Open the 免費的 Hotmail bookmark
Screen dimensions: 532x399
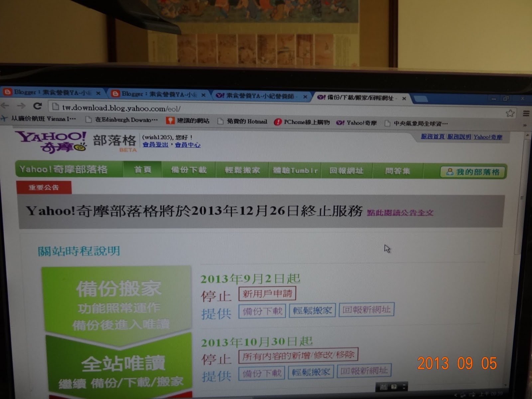pyautogui.click(x=242, y=121)
